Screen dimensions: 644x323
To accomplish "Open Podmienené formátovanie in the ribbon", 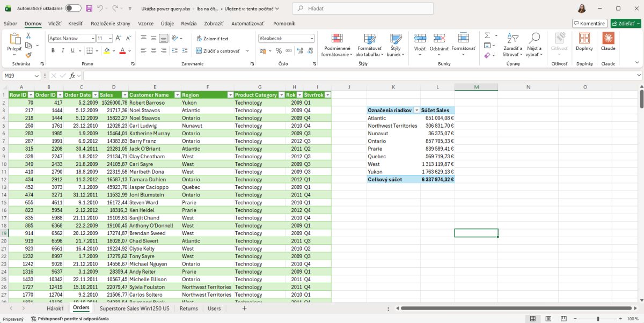I will (336, 45).
